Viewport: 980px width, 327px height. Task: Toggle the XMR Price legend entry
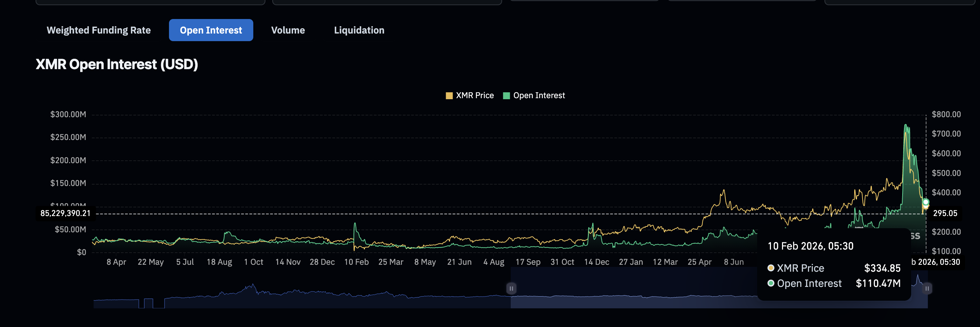470,95
